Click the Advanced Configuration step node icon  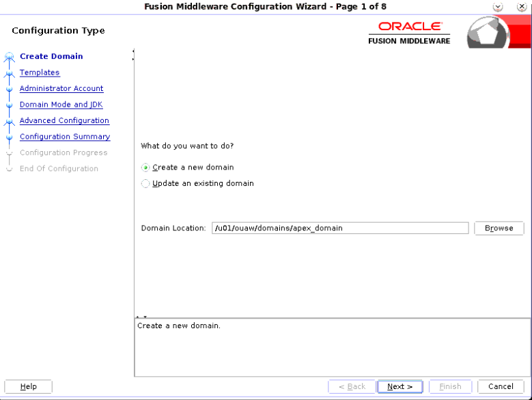(9, 122)
